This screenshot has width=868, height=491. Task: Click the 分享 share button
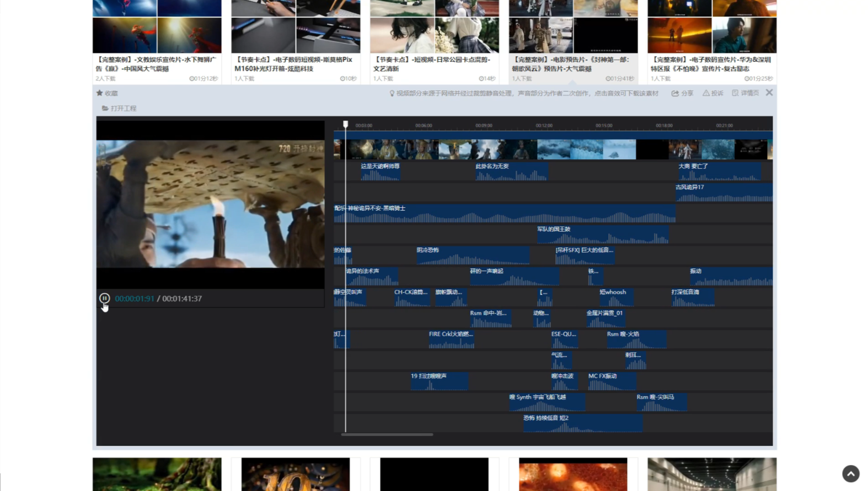click(682, 93)
